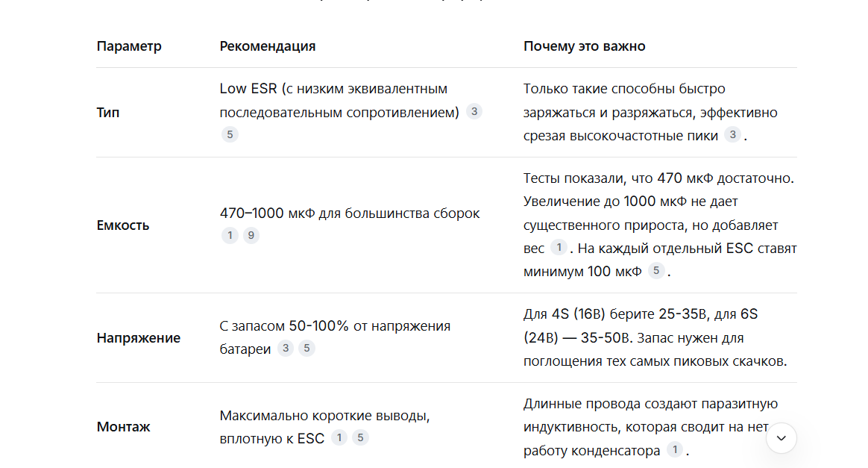Open citation 1 after the word 'вес'

[559, 247]
